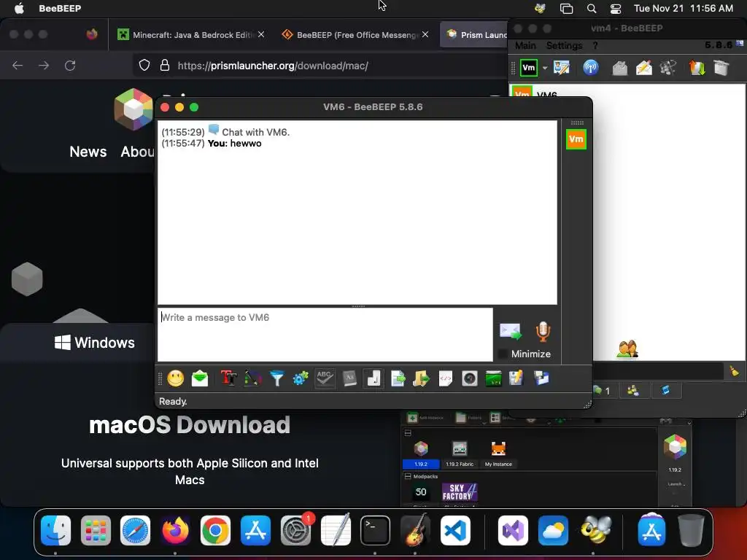The height and width of the screenshot is (560, 747).
Task: Click the prismlauncher.org URL address bar
Action: [273, 66]
